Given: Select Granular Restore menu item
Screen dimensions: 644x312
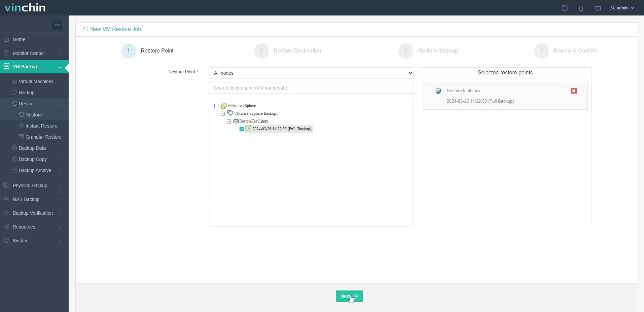Looking at the screenshot, I should pyautogui.click(x=43, y=137).
